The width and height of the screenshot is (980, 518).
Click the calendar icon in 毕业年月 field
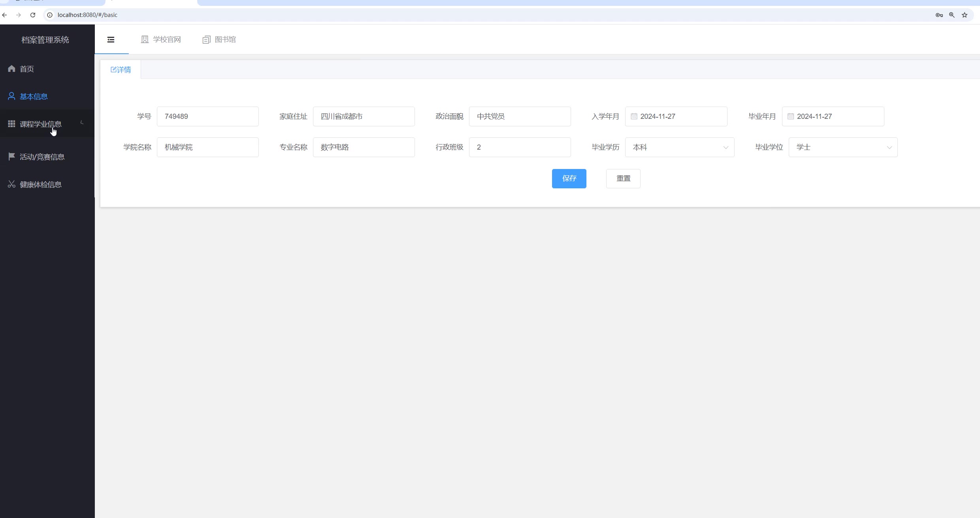click(x=791, y=116)
